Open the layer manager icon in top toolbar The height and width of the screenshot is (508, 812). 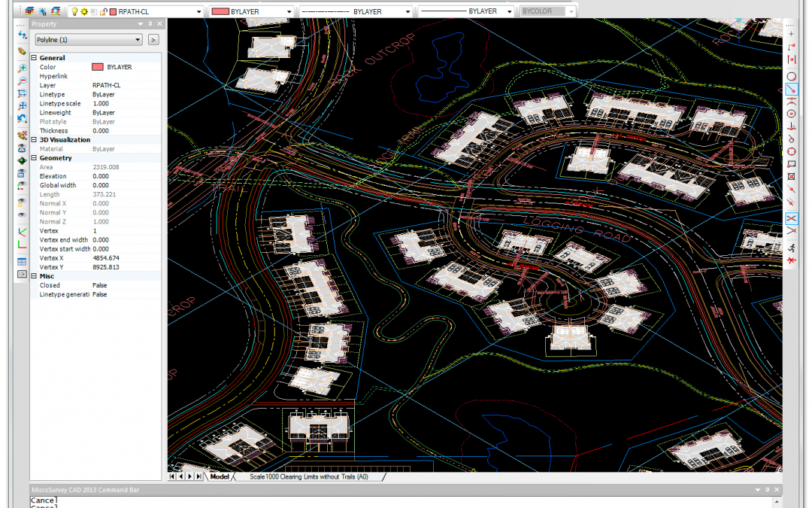pyautogui.click(x=29, y=12)
